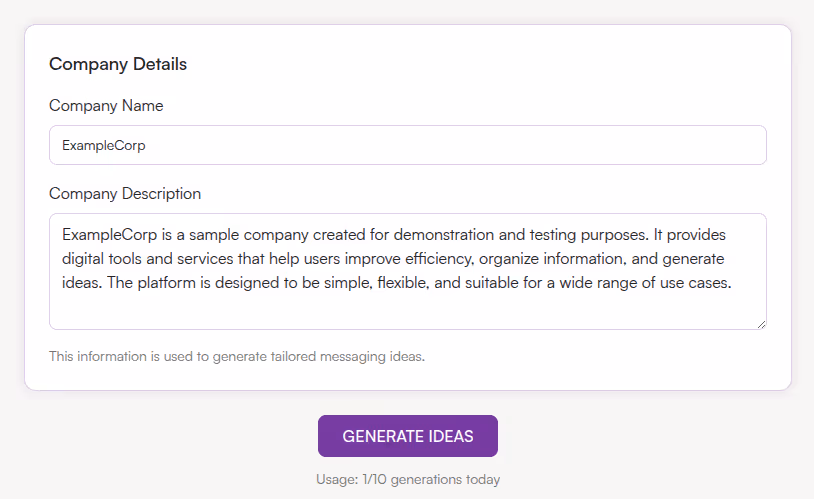This screenshot has width=814, height=499.
Task: Click the usage generations counter text
Action: point(407,479)
